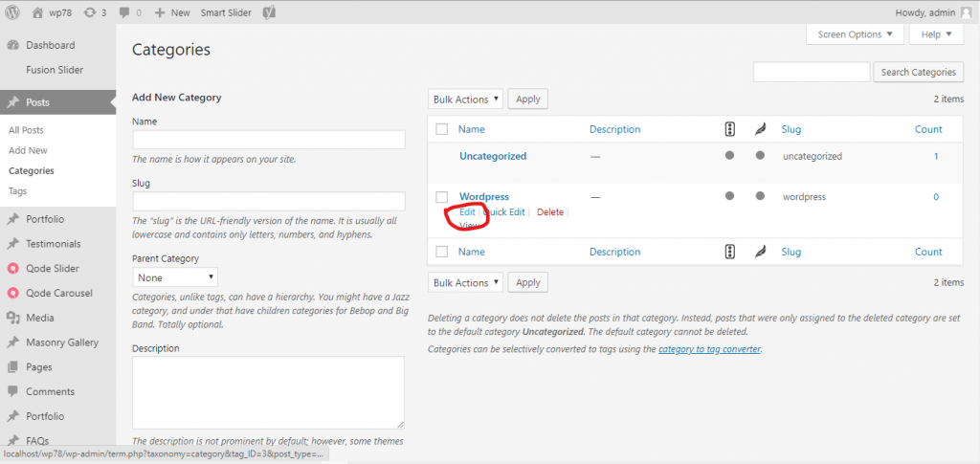This screenshot has width=980, height=464.
Task: Open the category to tag converter link
Action: tap(709, 349)
